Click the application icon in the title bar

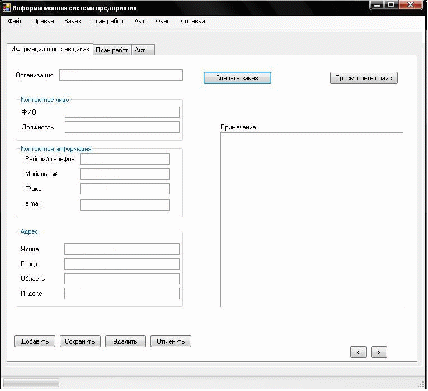click(x=6, y=7)
